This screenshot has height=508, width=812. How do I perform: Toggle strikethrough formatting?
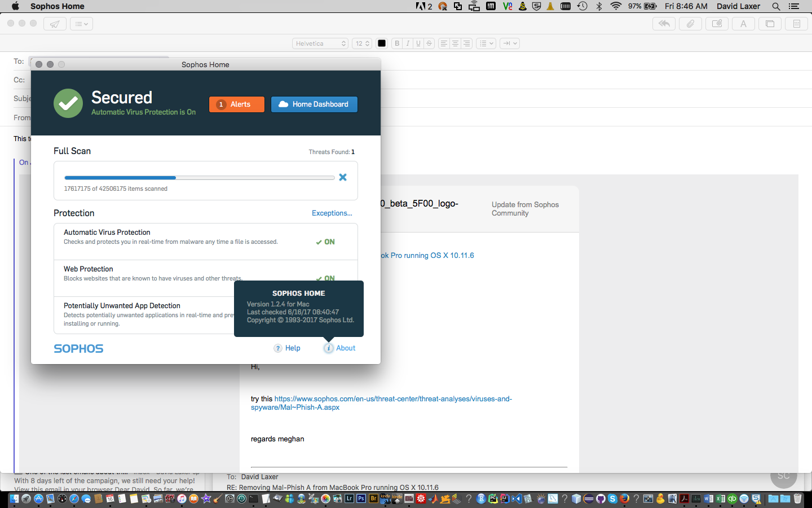[x=429, y=43]
